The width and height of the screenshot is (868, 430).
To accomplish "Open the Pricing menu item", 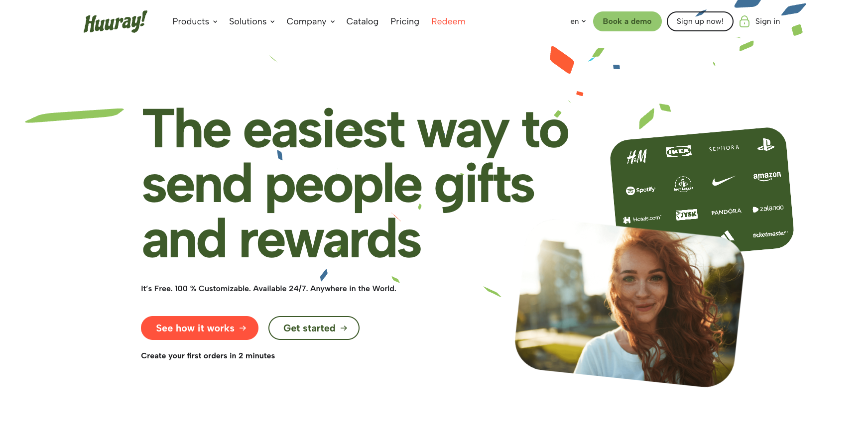I will [x=404, y=21].
